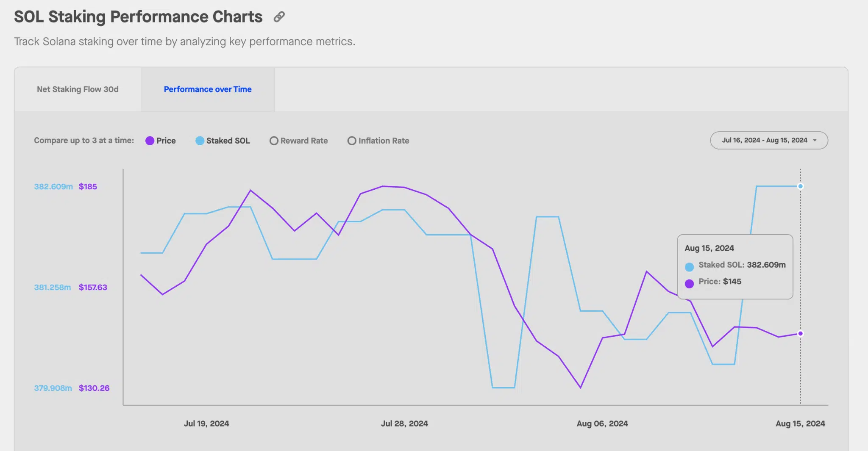Screen dimensions: 868x451
Task: Click the $157.63 axis label
Action: pos(93,288)
